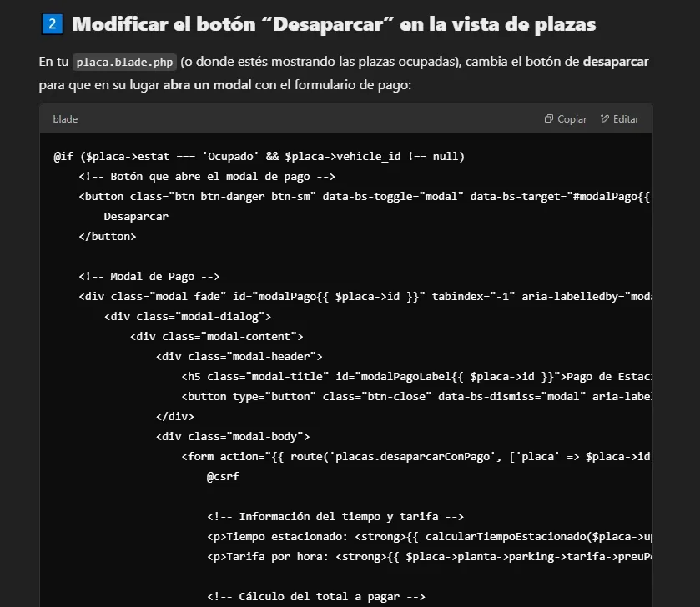Click the "Tiempo estacionado:" code line

[x=430, y=536]
